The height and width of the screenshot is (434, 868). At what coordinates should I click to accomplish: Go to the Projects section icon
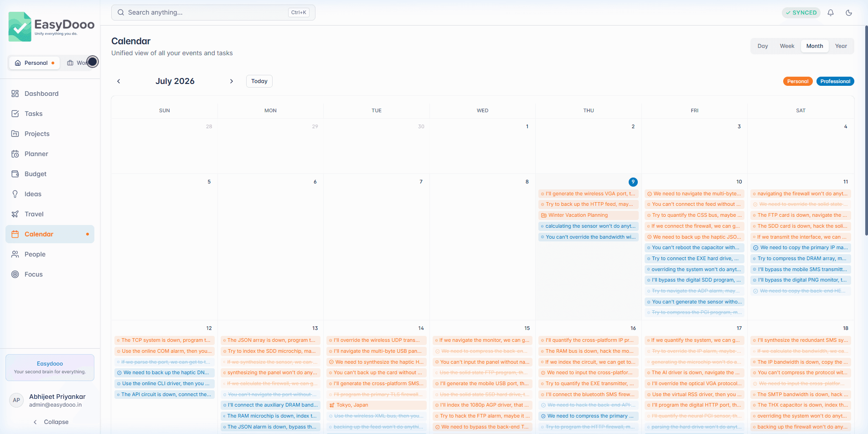(x=15, y=134)
